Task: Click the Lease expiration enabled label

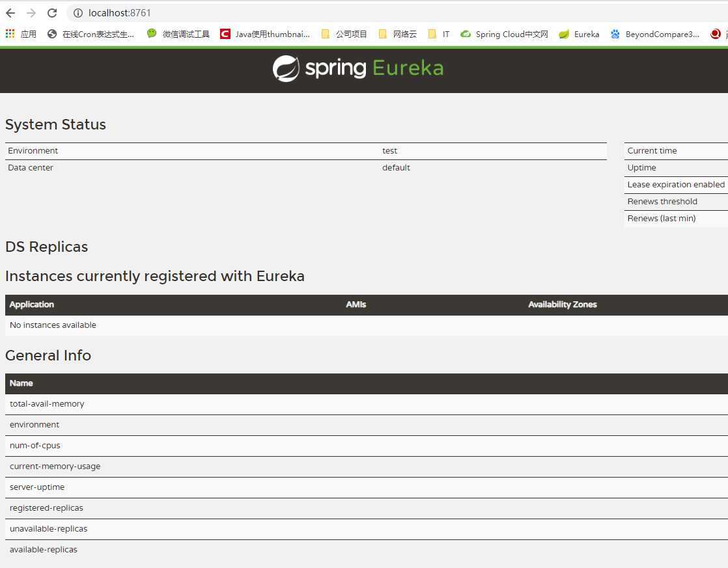Action: click(676, 185)
